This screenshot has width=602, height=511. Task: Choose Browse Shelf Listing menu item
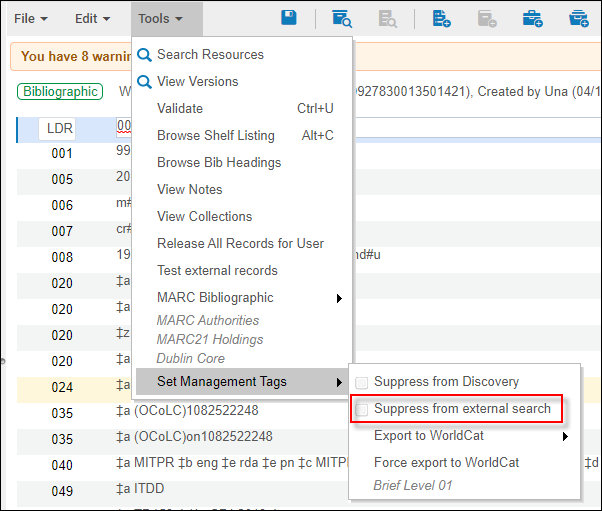(x=215, y=136)
